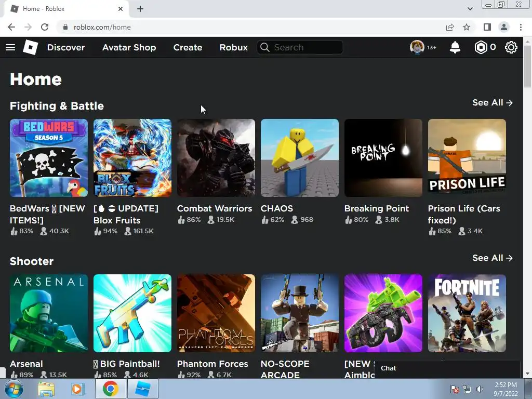Viewport: 532px width, 399px height.
Task: Click the share page icon in address bar
Action: 450,27
